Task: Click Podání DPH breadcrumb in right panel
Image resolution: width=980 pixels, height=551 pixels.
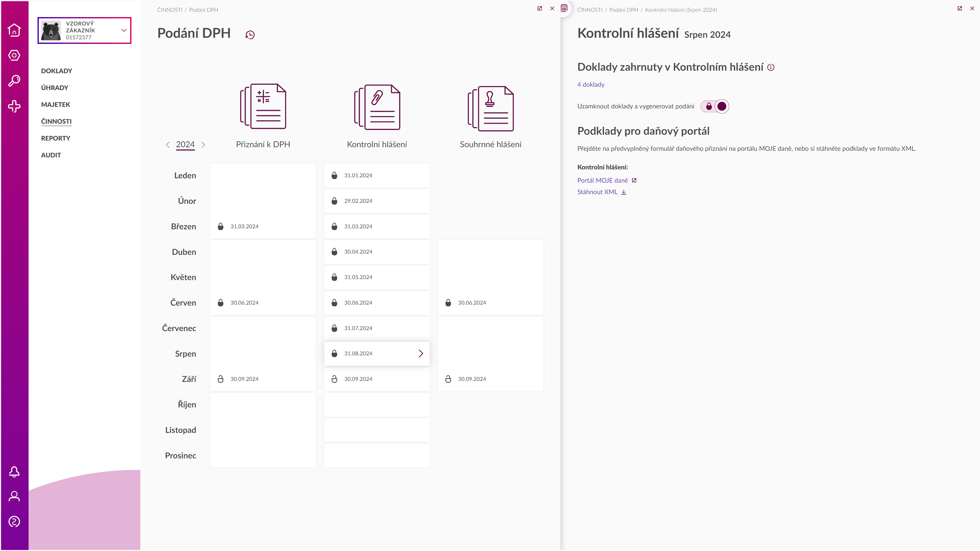Action: (x=624, y=10)
